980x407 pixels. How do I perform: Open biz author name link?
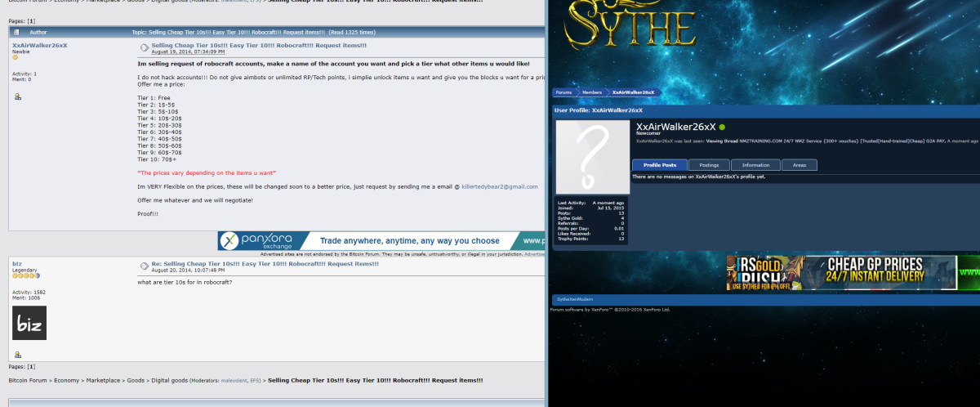point(17,263)
